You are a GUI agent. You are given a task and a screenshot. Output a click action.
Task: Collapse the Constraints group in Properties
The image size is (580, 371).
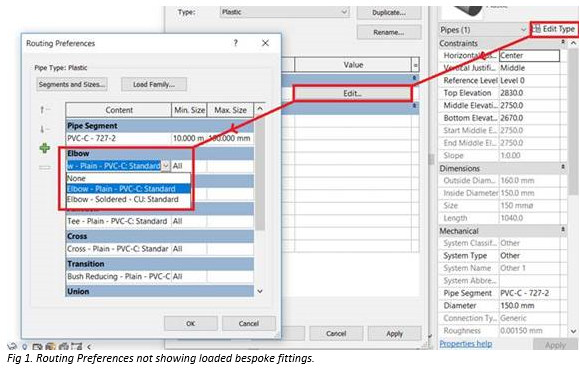pos(563,43)
